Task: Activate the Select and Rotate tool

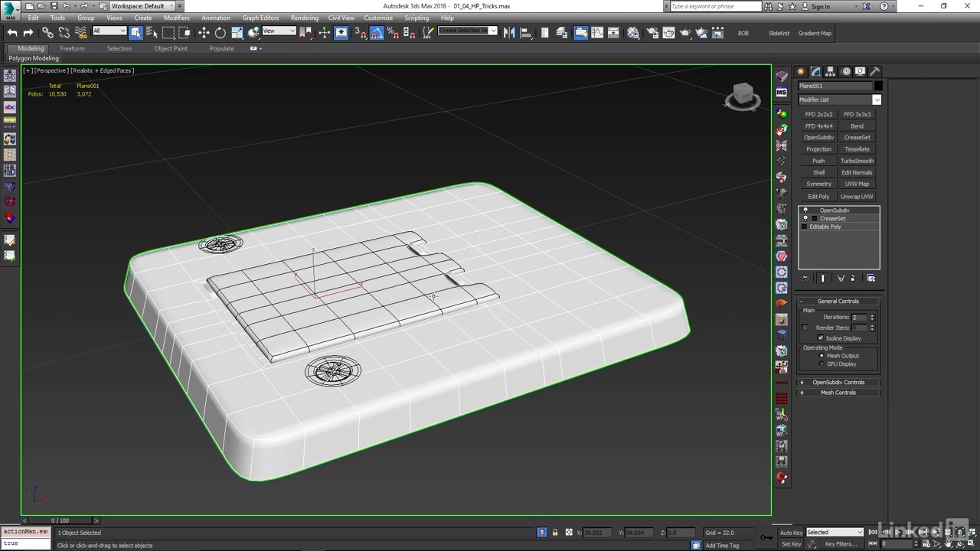Action: pos(220,33)
